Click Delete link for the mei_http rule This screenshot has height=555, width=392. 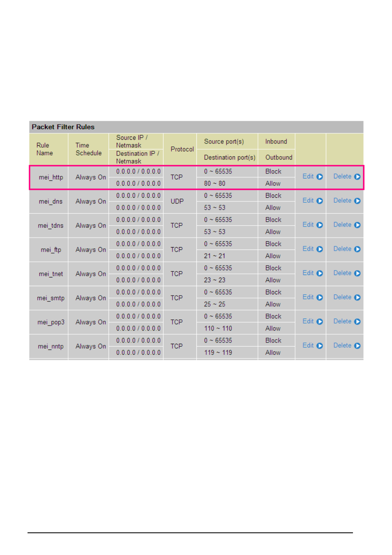[x=342, y=176]
